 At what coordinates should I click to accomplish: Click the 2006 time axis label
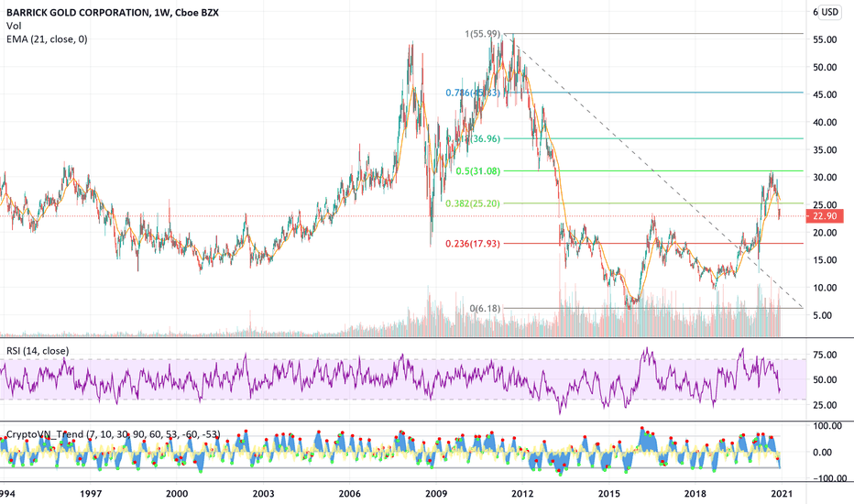pyautogui.click(x=350, y=494)
